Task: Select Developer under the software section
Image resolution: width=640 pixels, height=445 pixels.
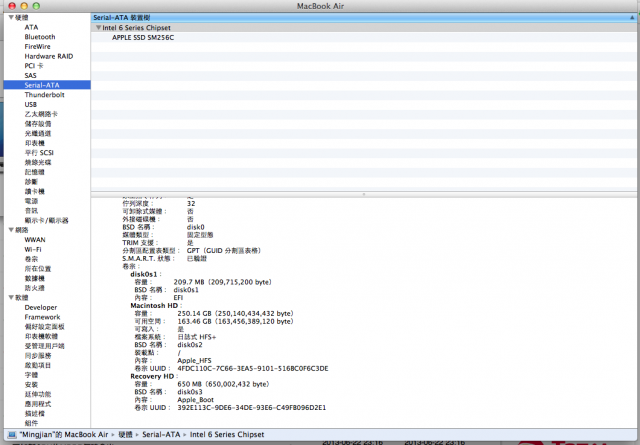Action: click(x=41, y=307)
